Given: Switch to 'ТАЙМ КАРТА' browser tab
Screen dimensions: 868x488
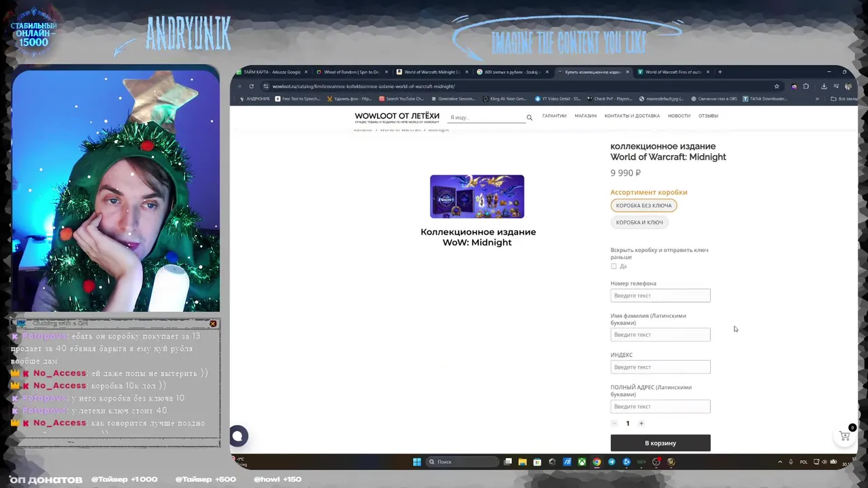Looking at the screenshot, I should tap(272, 72).
